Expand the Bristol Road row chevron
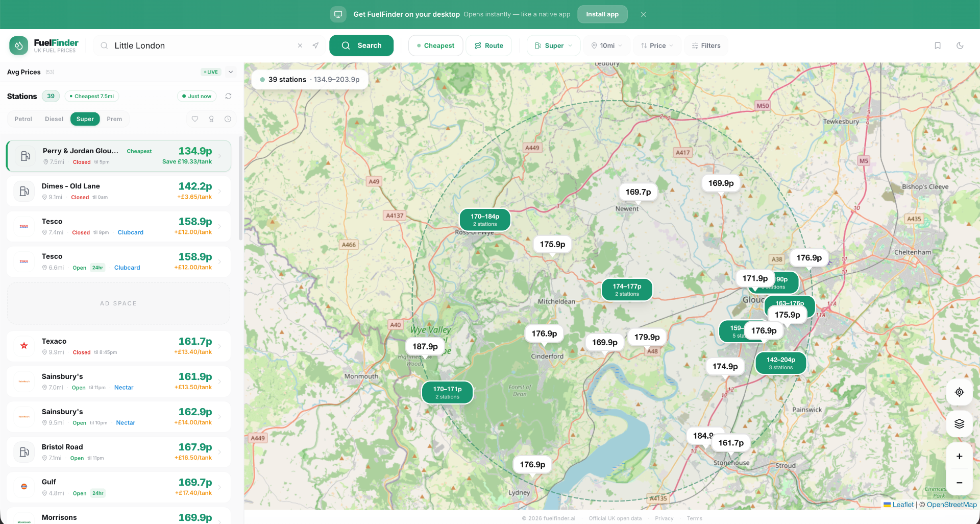Screen dimensions: 980x524 tap(220, 451)
